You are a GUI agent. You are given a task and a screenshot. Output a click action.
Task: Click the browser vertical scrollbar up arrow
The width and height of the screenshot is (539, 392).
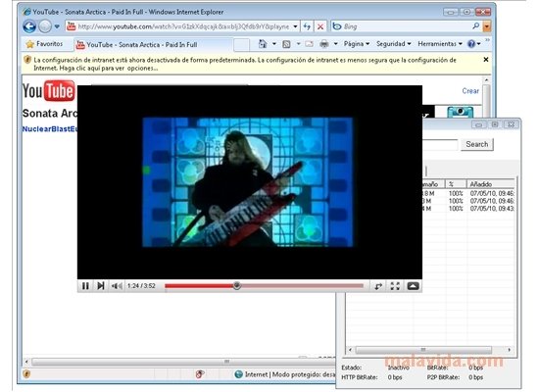point(486,79)
